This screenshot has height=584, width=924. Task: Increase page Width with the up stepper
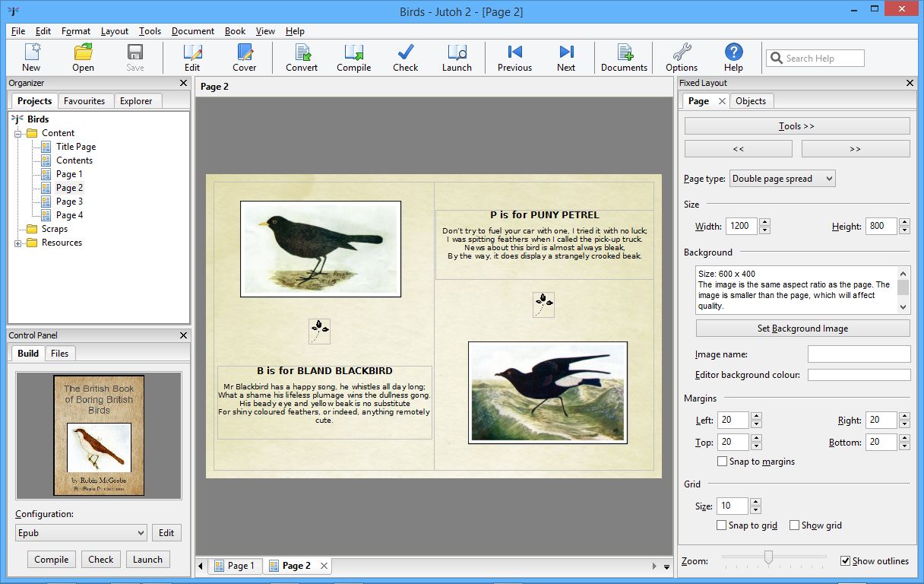(x=764, y=222)
